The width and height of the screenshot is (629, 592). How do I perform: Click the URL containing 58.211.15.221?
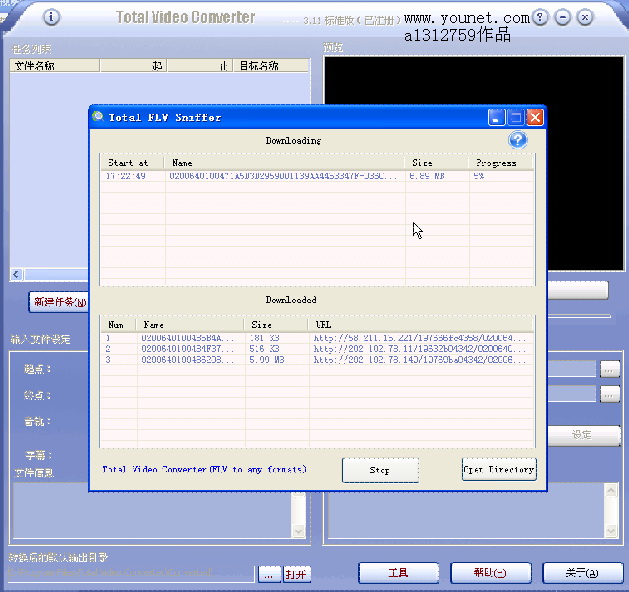419,338
